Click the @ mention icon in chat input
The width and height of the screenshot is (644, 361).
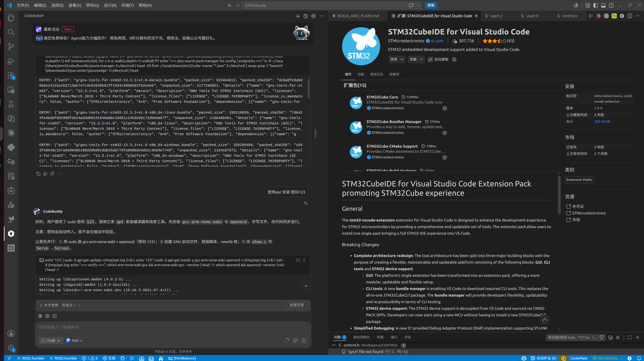pyautogui.click(x=40, y=316)
